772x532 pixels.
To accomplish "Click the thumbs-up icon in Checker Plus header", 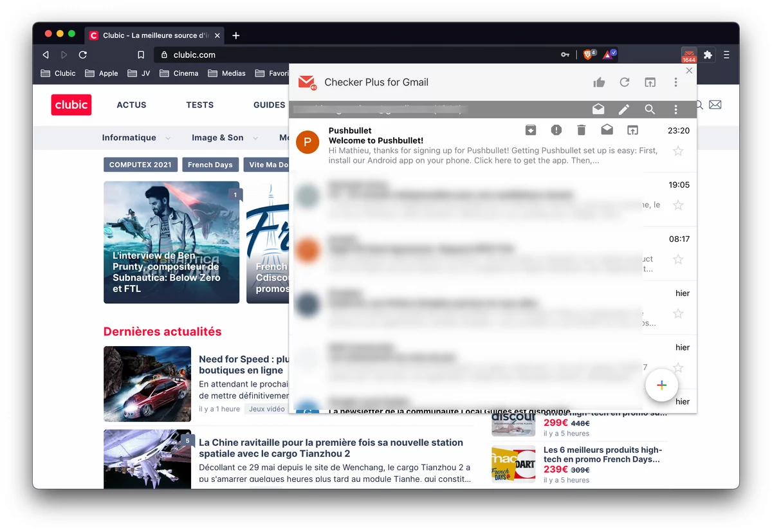I will coord(599,82).
